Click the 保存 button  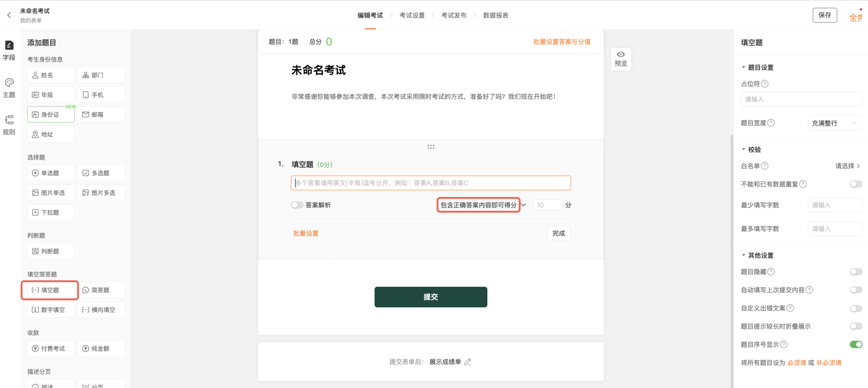(825, 15)
